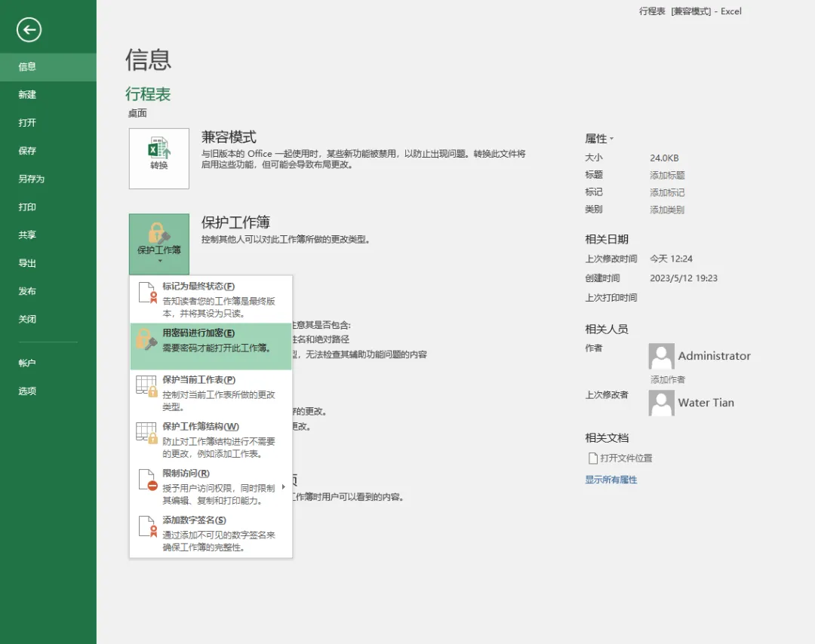Viewport: 815px width, 644px height.
Task: Expand the 属性 properties dropdown
Action: point(598,139)
